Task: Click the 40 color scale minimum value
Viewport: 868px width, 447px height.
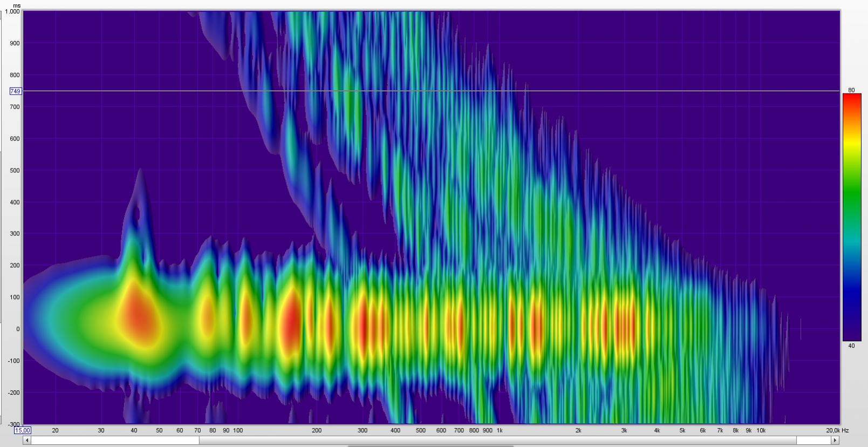Action: (851, 346)
